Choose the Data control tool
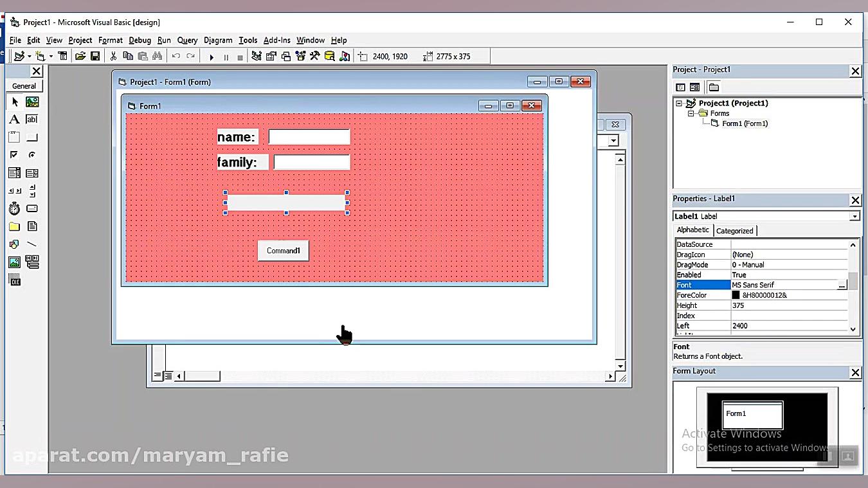This screenshot has height=488, width=868. click(32, 262)
